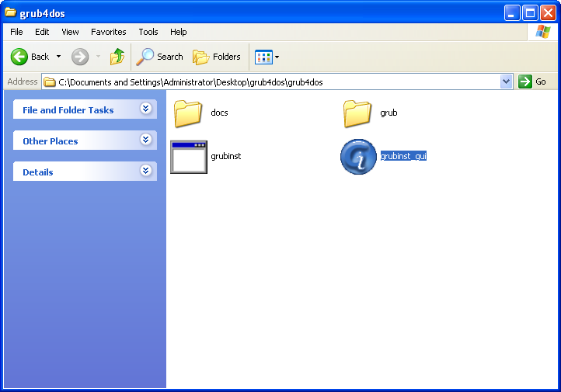Click the grubinst_gui file name
The image size is (561, 392).
403,156
